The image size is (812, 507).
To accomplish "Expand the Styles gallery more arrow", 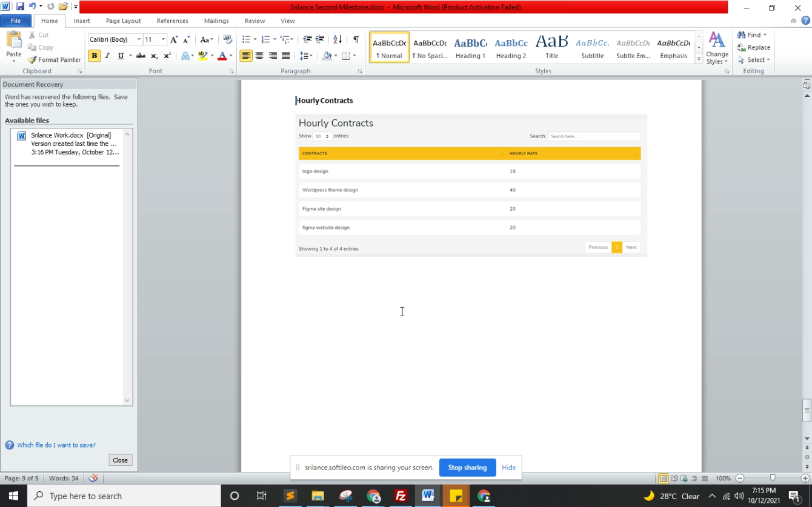I will (x=699, y=59).
